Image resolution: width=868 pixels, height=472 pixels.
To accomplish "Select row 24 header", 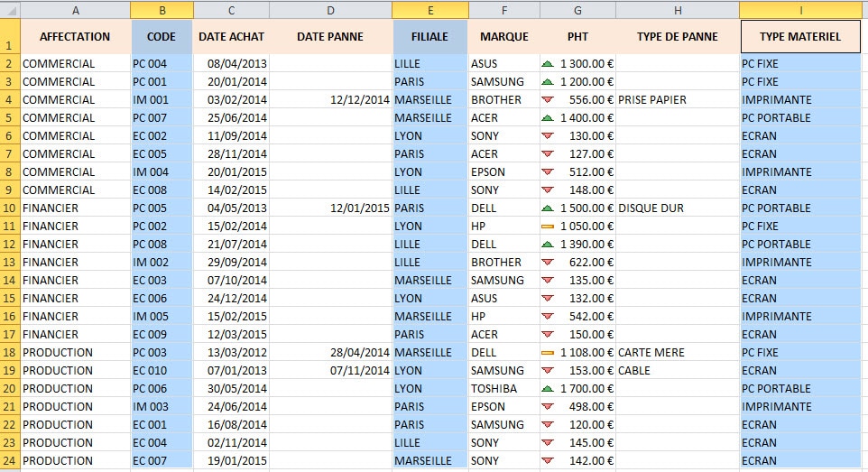I will tap(9, 460).
